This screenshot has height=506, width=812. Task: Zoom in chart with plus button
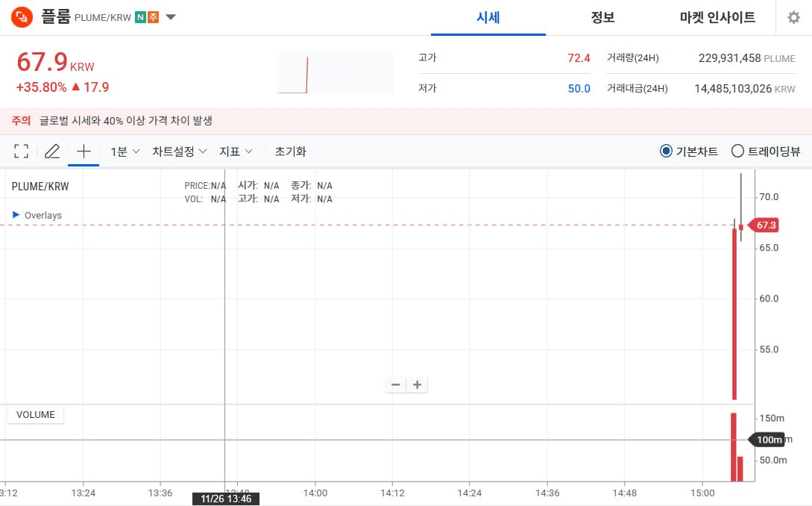point(418,385)
